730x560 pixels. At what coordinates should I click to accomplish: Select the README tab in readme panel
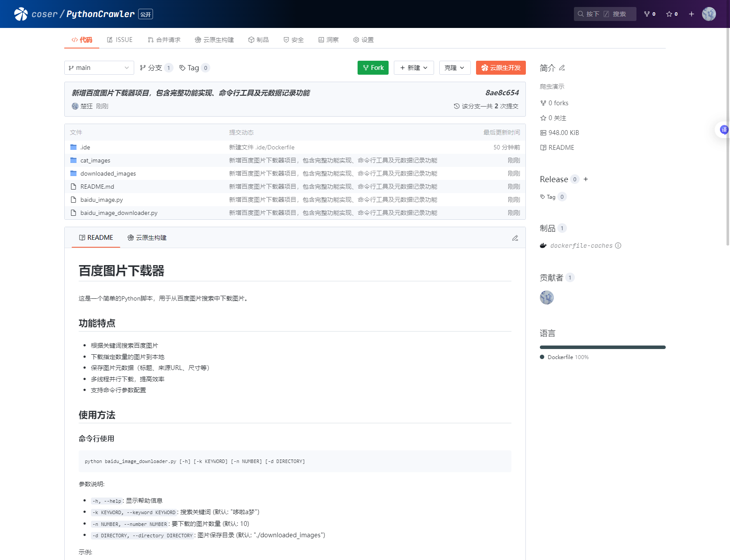tap(96, 238)
